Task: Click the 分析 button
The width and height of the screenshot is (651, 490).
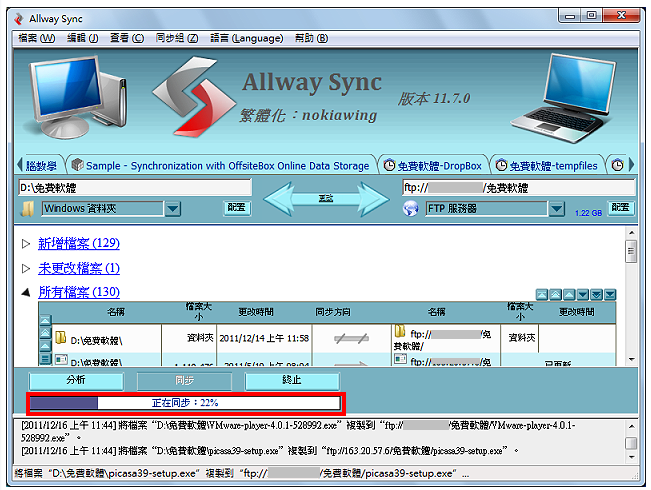Action: point(76,380)
